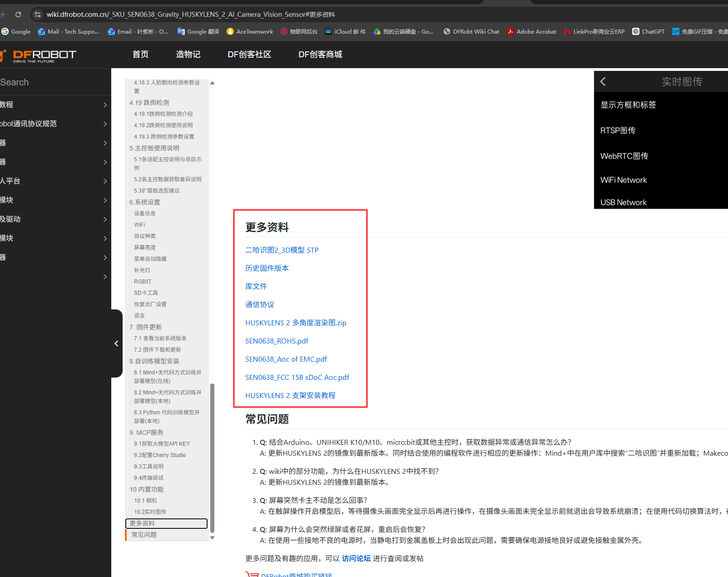Click the sidebar Search field
728x577 pixels.
55,82
